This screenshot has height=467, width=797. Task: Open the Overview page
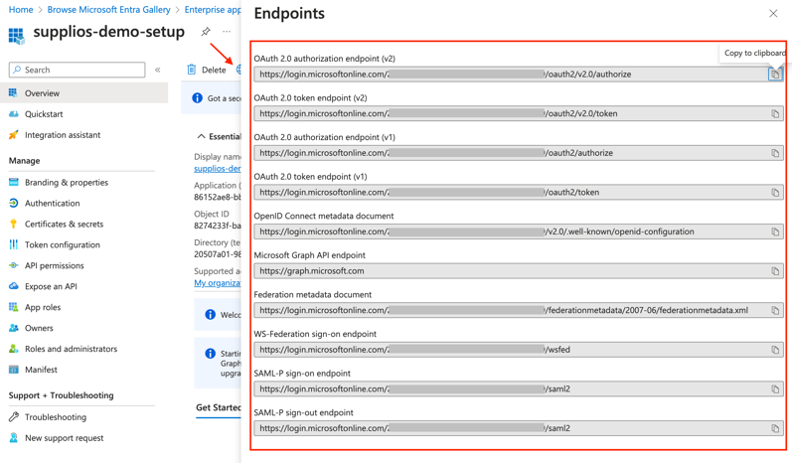pyautogui.click(x=84, y=94)
